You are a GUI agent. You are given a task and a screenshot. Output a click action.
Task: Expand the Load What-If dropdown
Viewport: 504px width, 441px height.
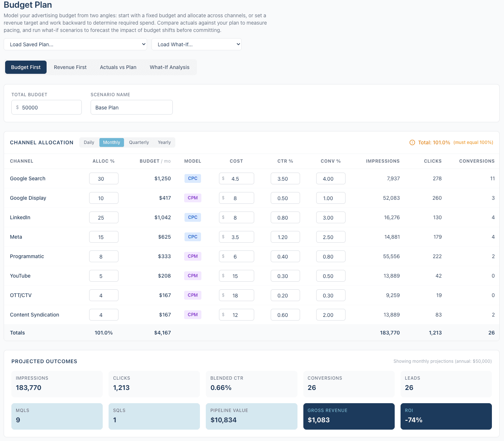pos(196,44)
